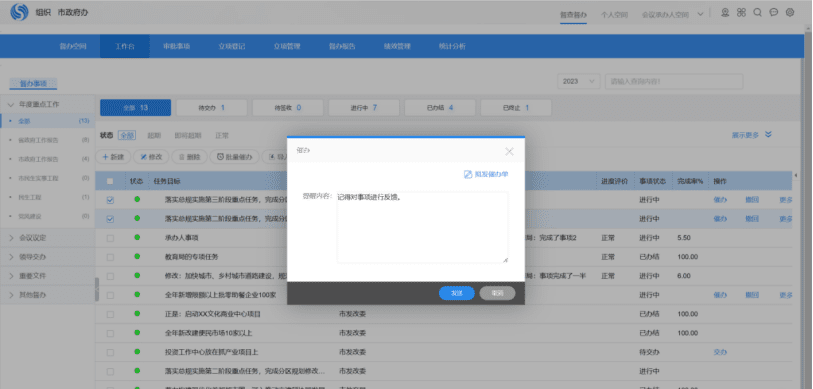This screenshot has width=813, height=389.
Task: Click the left sidebar collapse handle
Action: [96, 289]
